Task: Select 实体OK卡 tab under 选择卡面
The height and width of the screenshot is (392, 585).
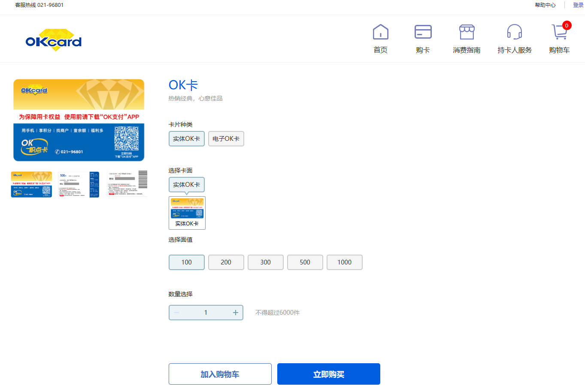Action: tap(187, 185)
